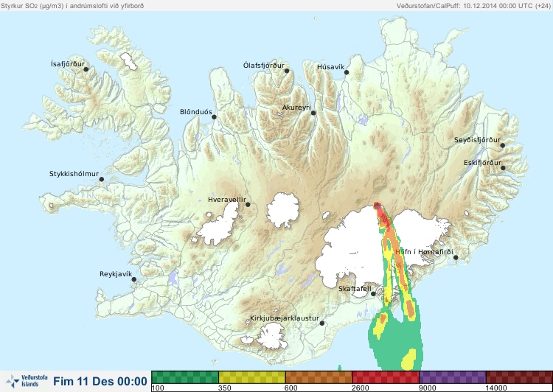Click the red SO2 plume source point
Screen dimensions: 553x392
tap(377, 205)
